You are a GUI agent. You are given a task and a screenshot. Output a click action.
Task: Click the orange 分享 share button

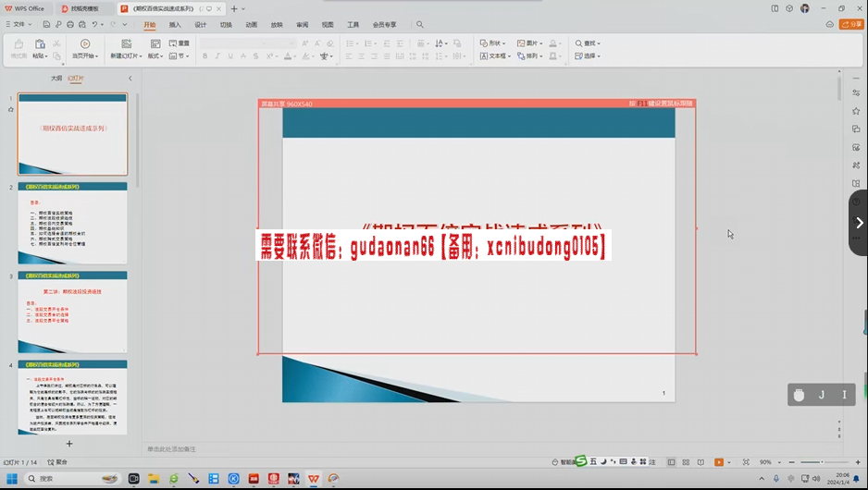tap(850, 25)
